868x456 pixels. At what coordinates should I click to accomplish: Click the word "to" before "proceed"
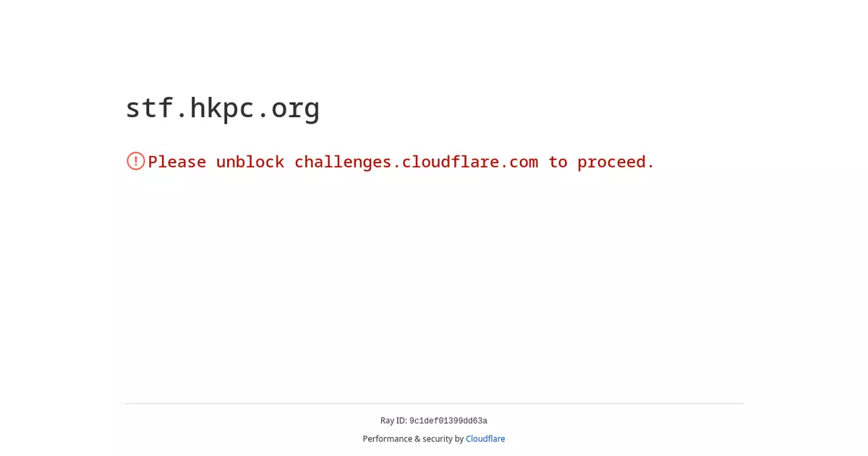(x=558, y=162)
